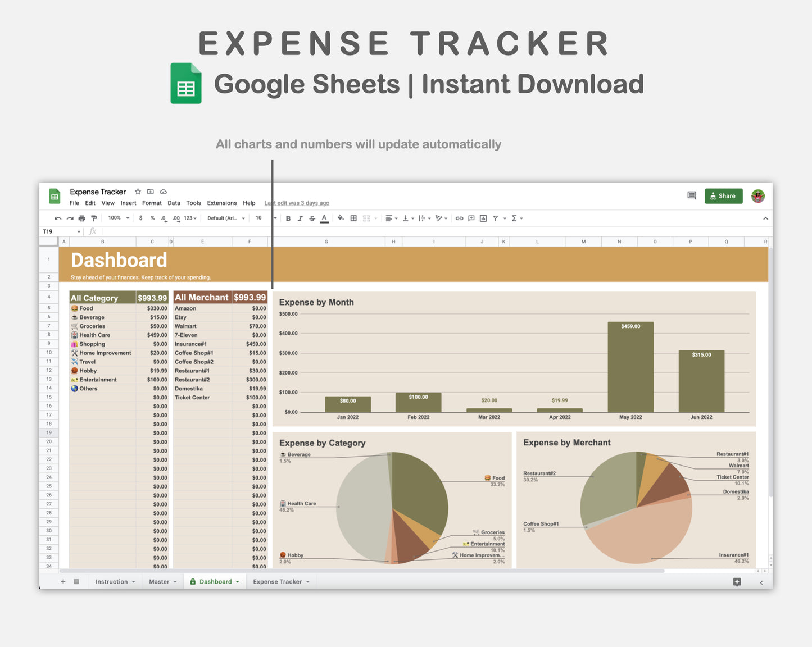Apply strikethrough formatting
The image size is (812, 647).
tap(312, 218)
